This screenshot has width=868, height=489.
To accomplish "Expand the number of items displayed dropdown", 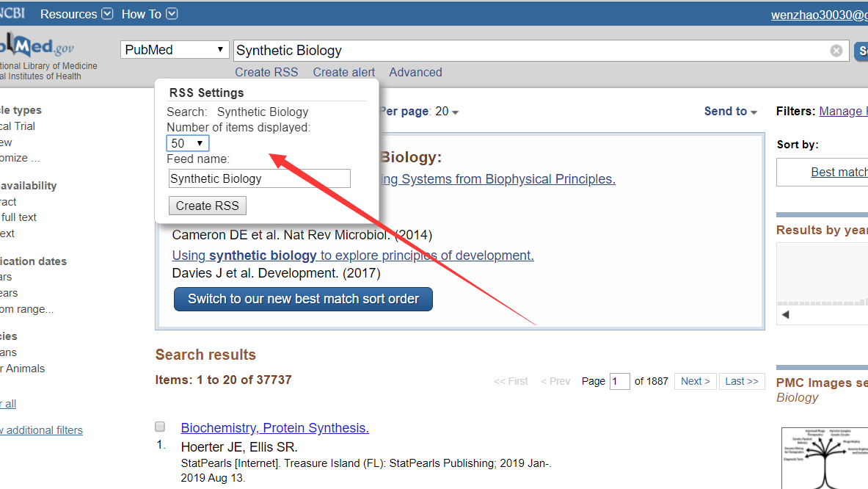I will (x=188, y=143).
